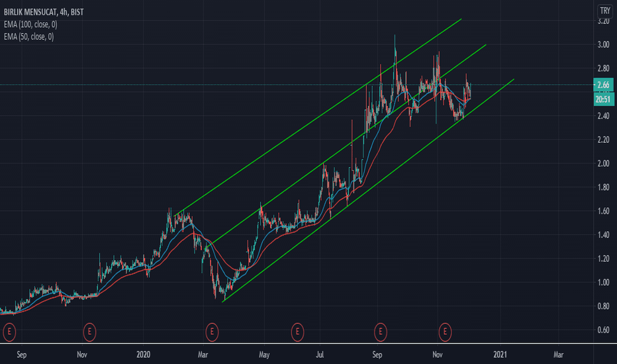The width and height of the screenshot is (617, 364).
Task: Click the 3.00 price axis label
Action: (603, 45)
